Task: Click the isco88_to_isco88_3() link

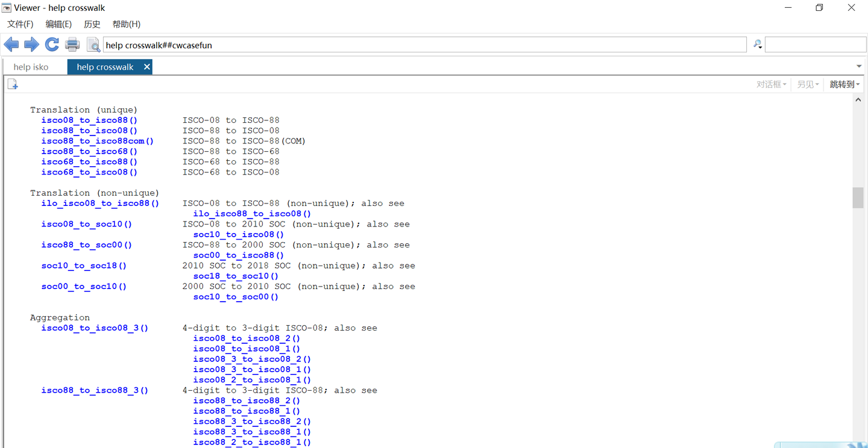Action: [95, 390]
